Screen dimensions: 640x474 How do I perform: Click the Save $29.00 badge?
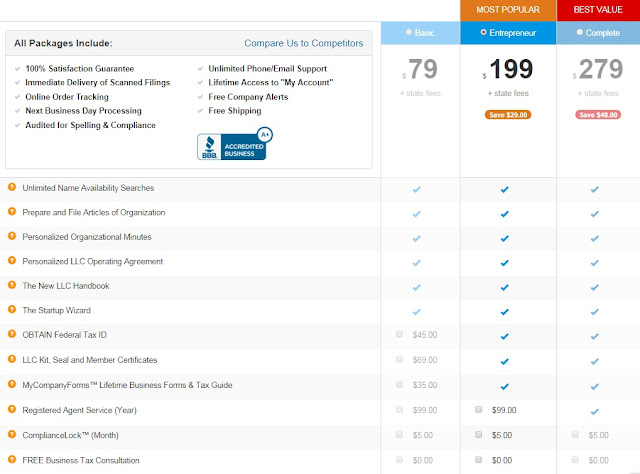pyautogui.click(x=509, y=114)
